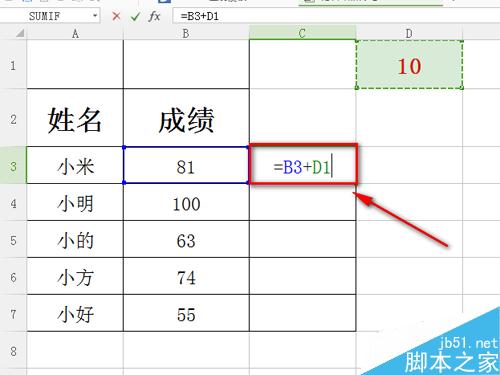Click the editing cell showing =B3+D1

(x=303, y=165)
